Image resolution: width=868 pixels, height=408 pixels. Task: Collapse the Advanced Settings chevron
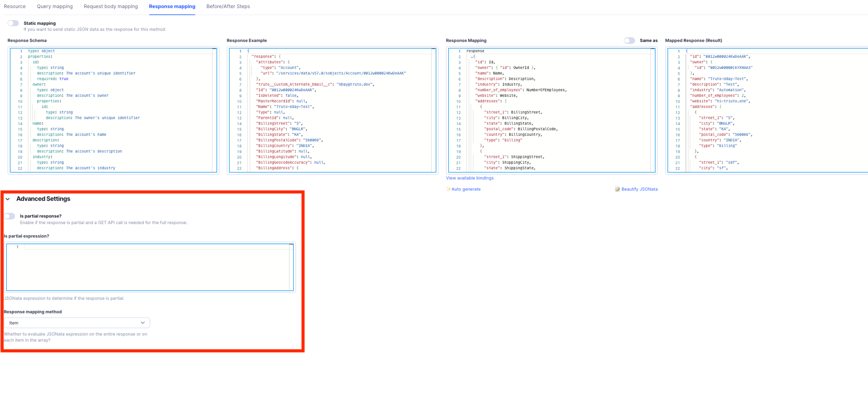(x=8, y=199)
